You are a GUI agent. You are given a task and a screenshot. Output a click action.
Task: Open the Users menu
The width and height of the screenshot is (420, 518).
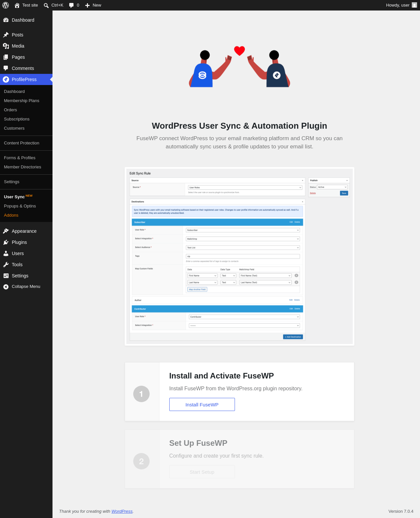(26, 253)
